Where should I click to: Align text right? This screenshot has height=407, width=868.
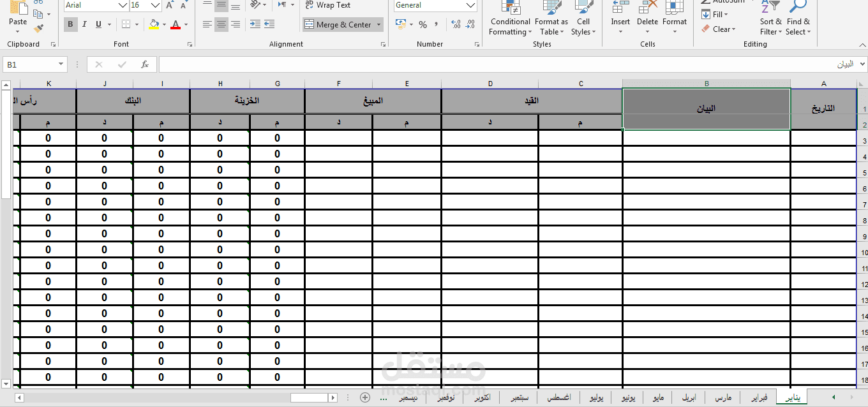click(x=236, y=24)
